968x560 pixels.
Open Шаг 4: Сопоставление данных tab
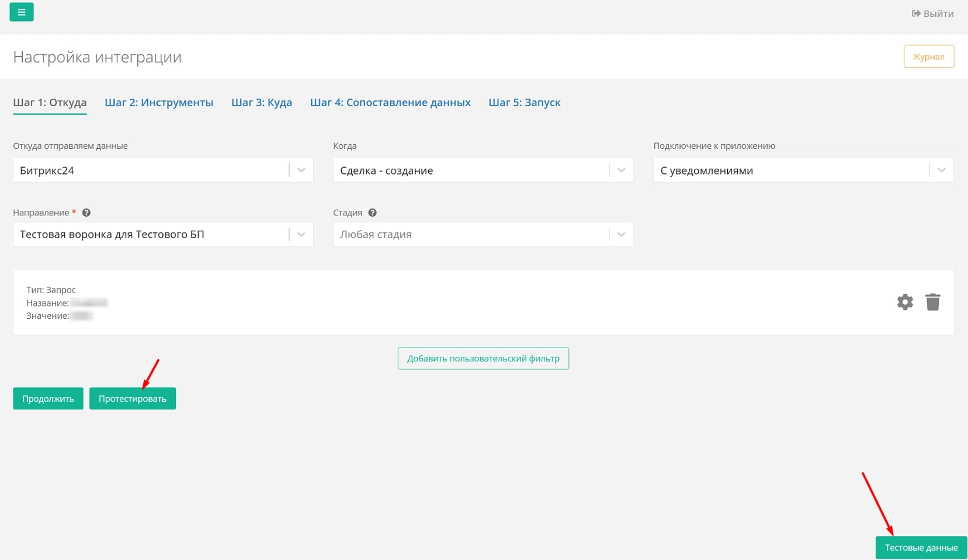(390, 103)
